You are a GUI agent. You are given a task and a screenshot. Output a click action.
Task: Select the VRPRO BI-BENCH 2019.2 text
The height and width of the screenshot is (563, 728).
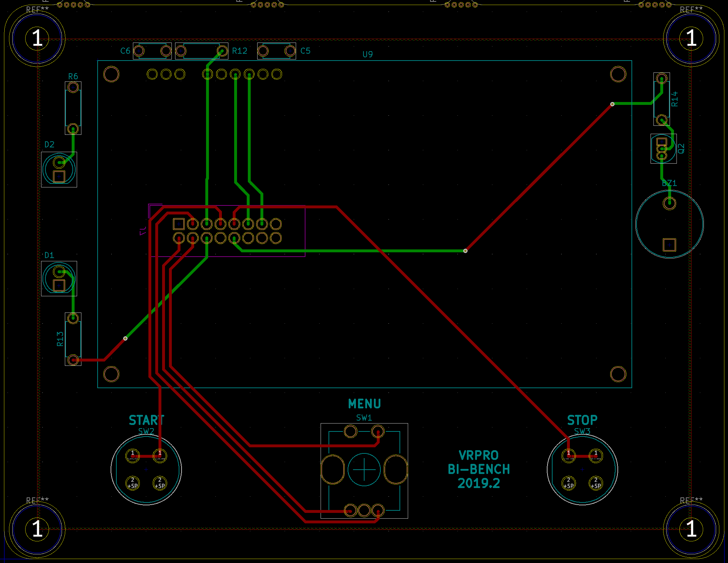(x=479, y=469)
